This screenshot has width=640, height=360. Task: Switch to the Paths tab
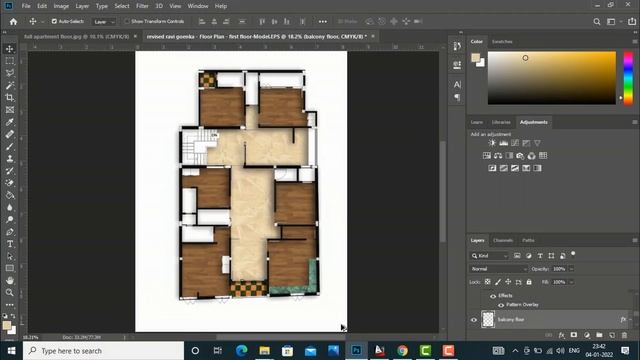point(528,240)
